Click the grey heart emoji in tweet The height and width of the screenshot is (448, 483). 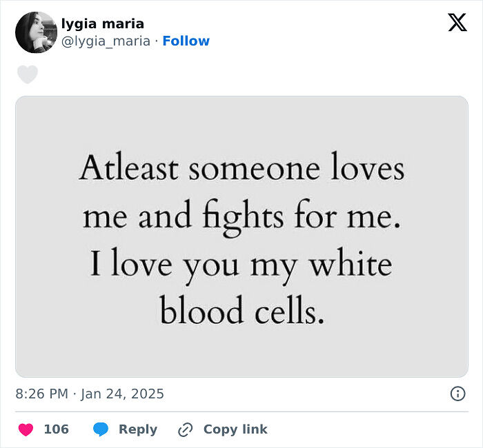click(28, 74)
